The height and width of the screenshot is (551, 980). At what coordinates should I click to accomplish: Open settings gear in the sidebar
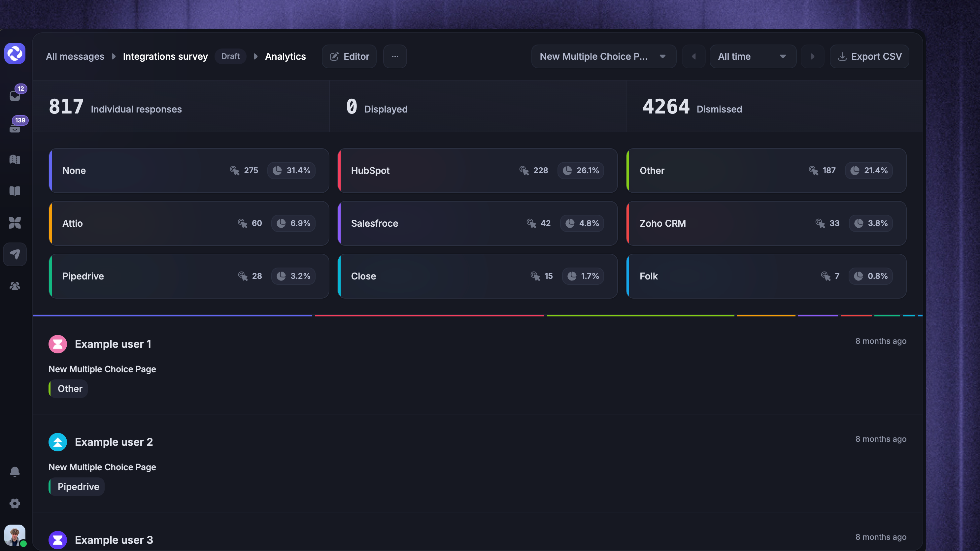[x=15, y=503]
